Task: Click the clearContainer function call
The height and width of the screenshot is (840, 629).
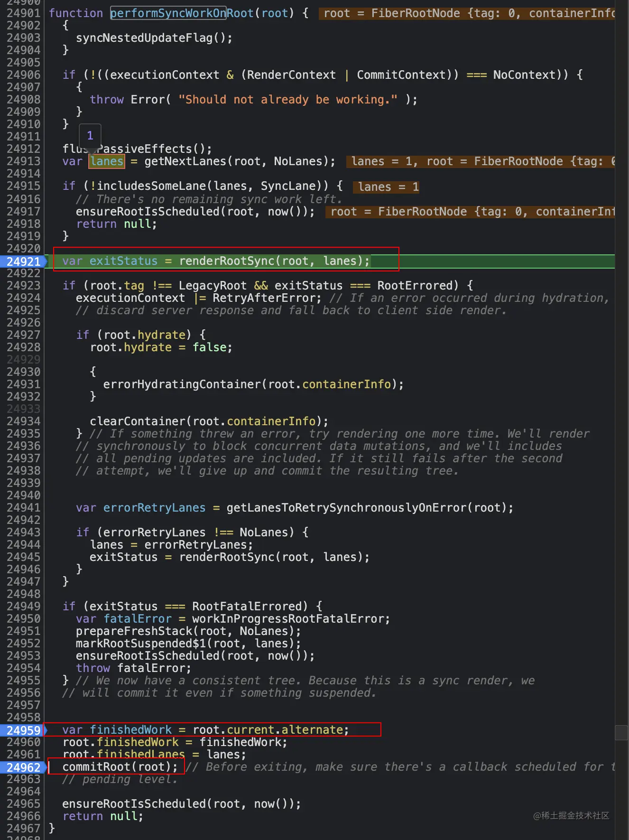Action: 138,421
